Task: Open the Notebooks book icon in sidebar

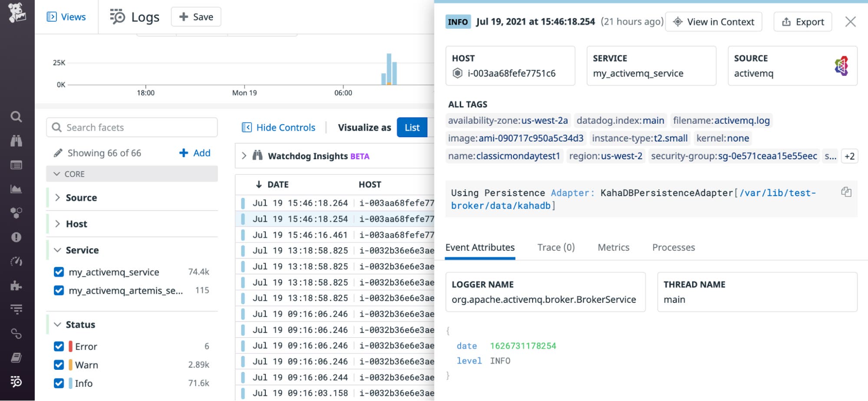Action: click(16, 358)
